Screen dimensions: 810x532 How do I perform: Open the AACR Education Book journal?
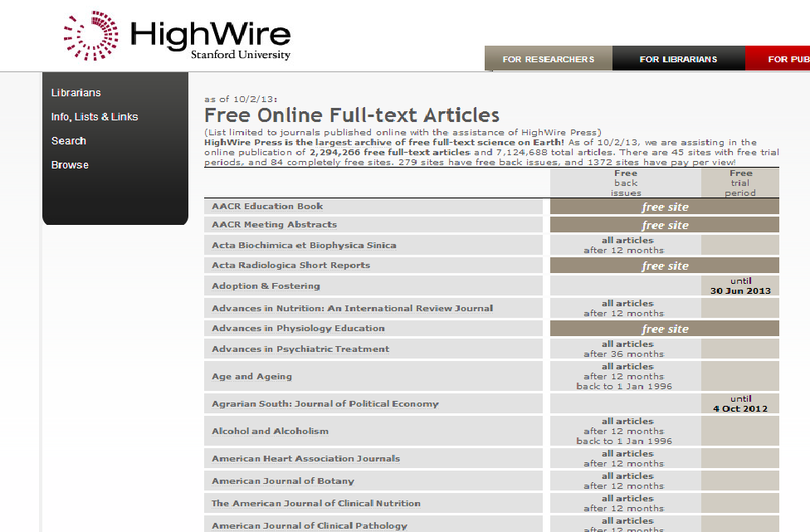click(x=267, y=207)
